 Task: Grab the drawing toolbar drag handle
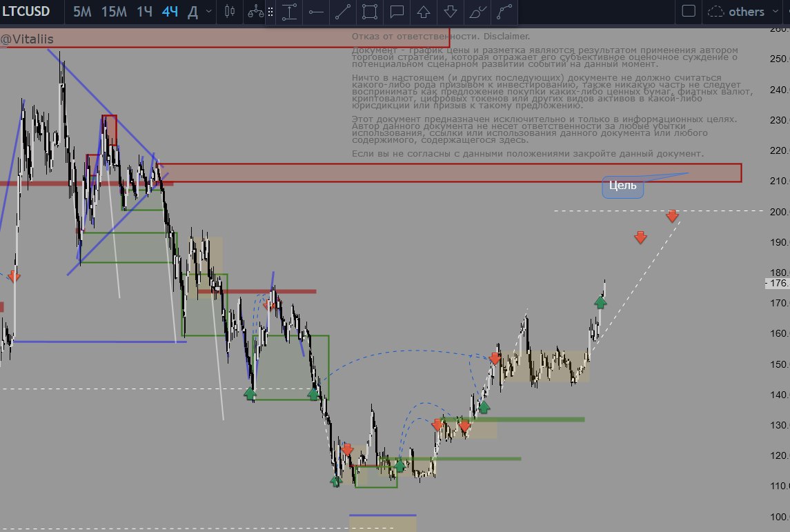(270, 12)
